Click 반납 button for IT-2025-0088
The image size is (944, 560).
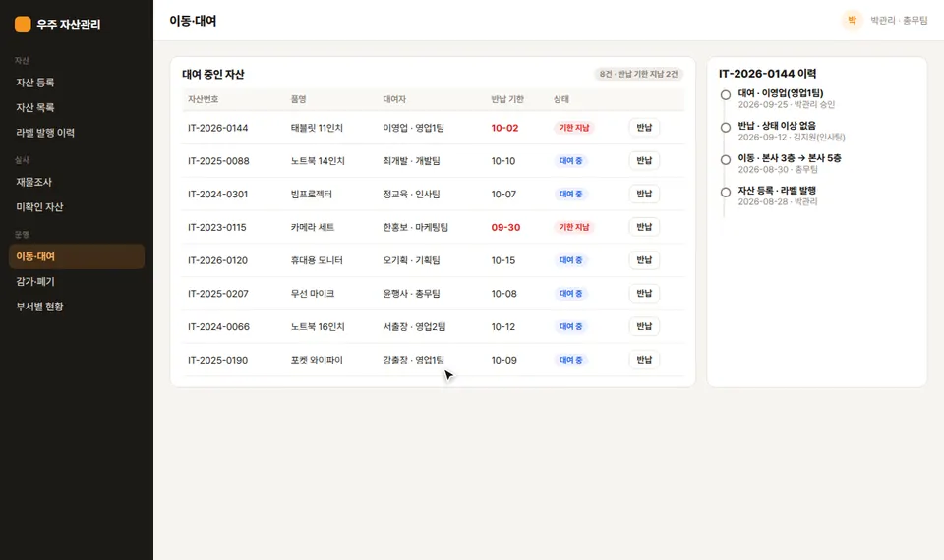(x=644, y=160)
